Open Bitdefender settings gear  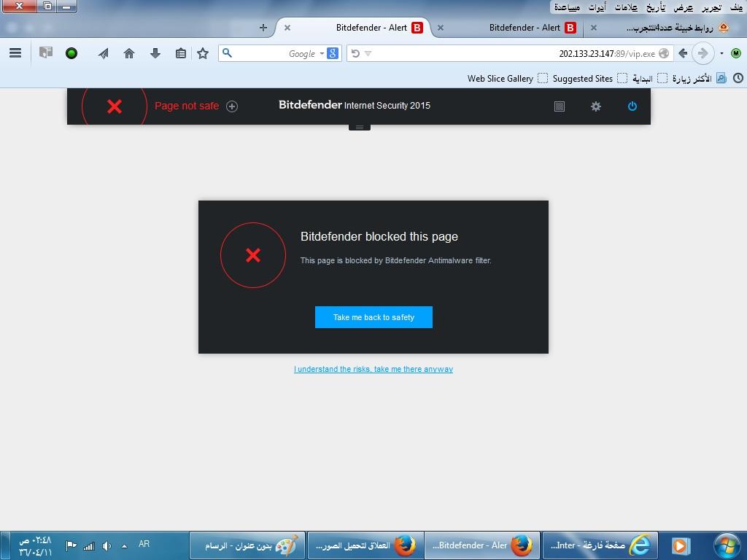click(x=595, y=106)
